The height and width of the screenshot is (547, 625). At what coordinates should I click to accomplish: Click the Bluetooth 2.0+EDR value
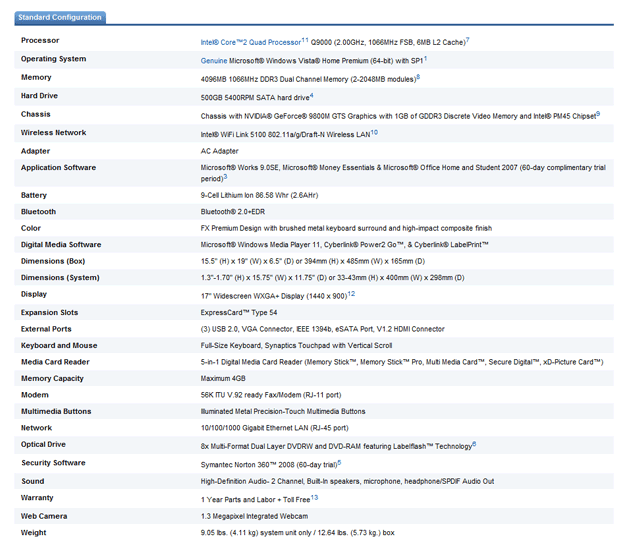point(233,212)
